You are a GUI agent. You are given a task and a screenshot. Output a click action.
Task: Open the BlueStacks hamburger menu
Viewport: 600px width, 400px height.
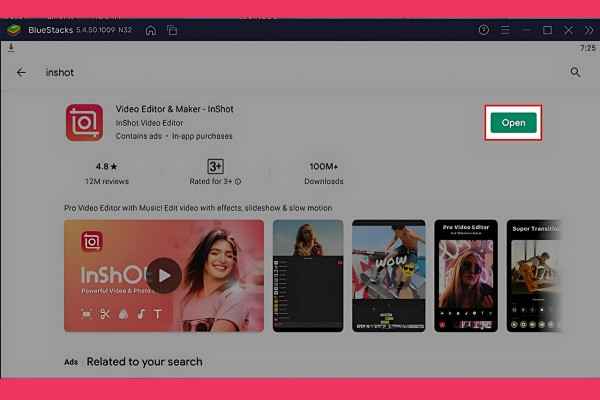click(x=505, y=30)
